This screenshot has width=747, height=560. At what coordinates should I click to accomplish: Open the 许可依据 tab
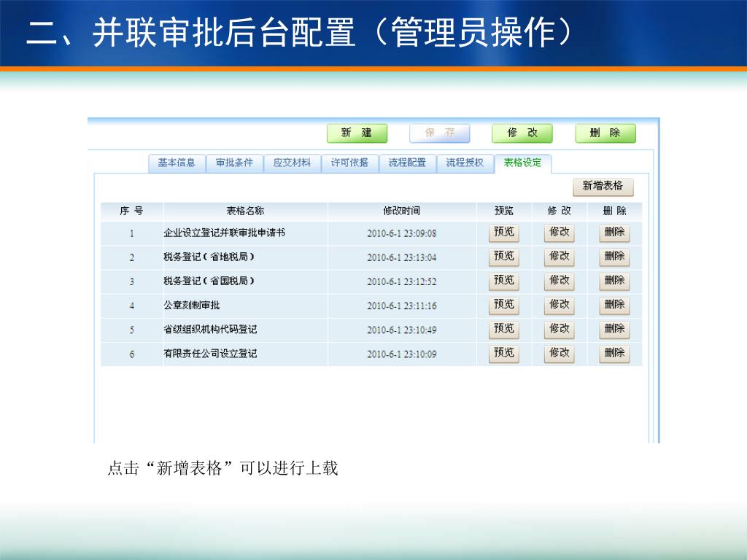[x=349, y=163]
